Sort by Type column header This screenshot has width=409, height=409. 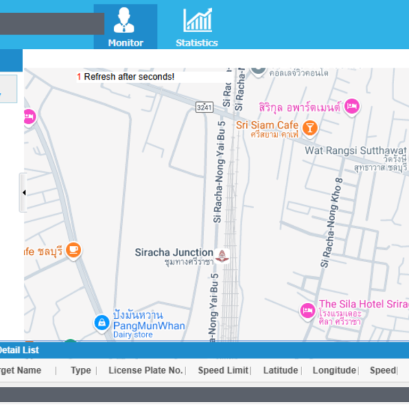pyautogui.click(x=81, y=370)
